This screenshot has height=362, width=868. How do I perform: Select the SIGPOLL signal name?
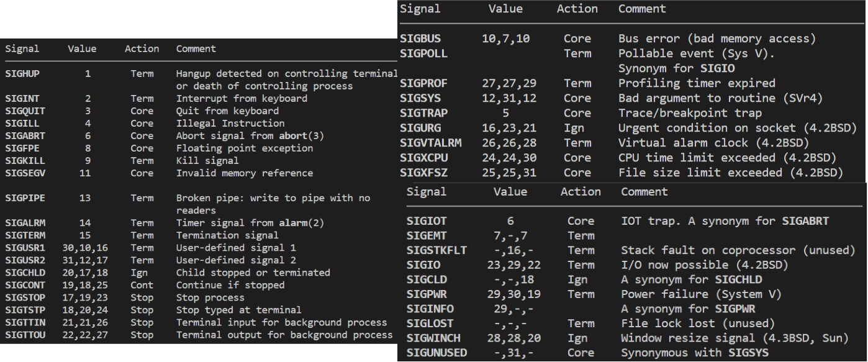423,53
